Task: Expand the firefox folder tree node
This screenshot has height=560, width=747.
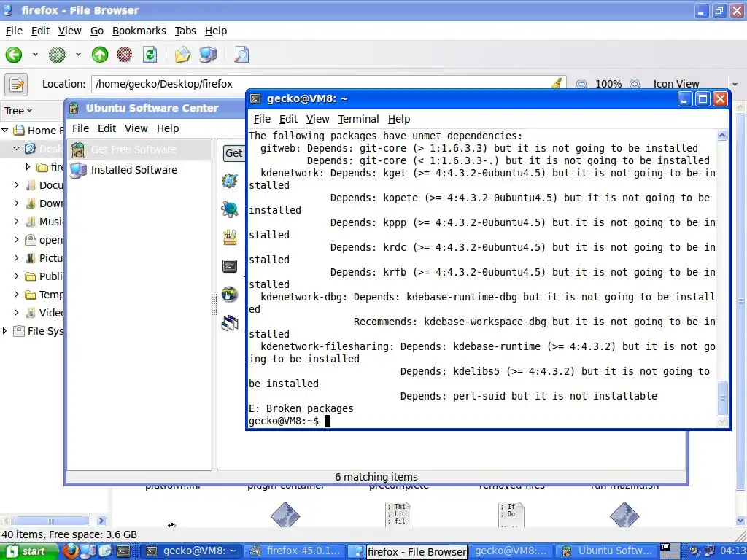Action: pos(28,167)
